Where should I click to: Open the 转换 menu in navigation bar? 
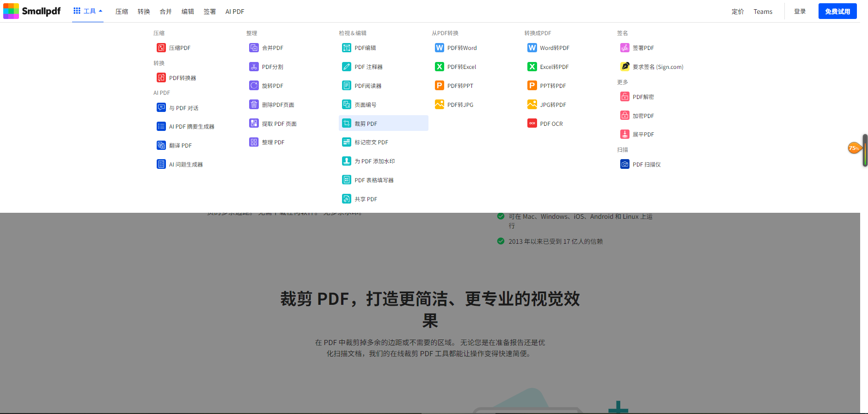click(144, 12)
